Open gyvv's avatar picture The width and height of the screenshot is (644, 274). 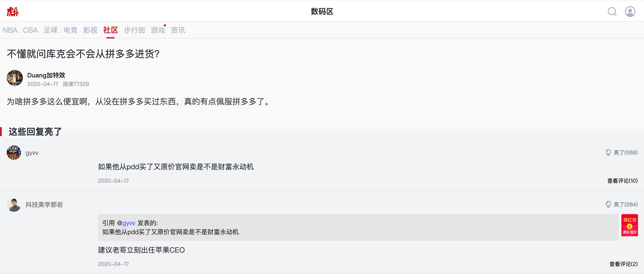(14, 153)
